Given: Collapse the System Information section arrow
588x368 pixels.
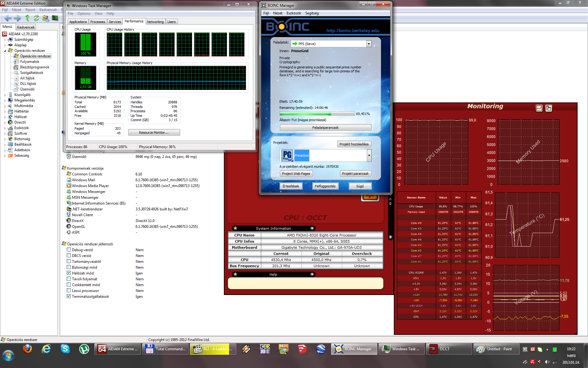Looking at the screenshot, I should tap(312, 228).
